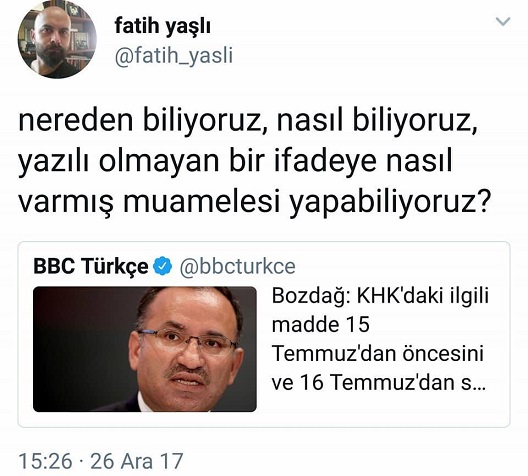528x476 pixels.
Task: Click the 15:26 · 26 Ara 17 timestamp
Action: click(101, 461)
